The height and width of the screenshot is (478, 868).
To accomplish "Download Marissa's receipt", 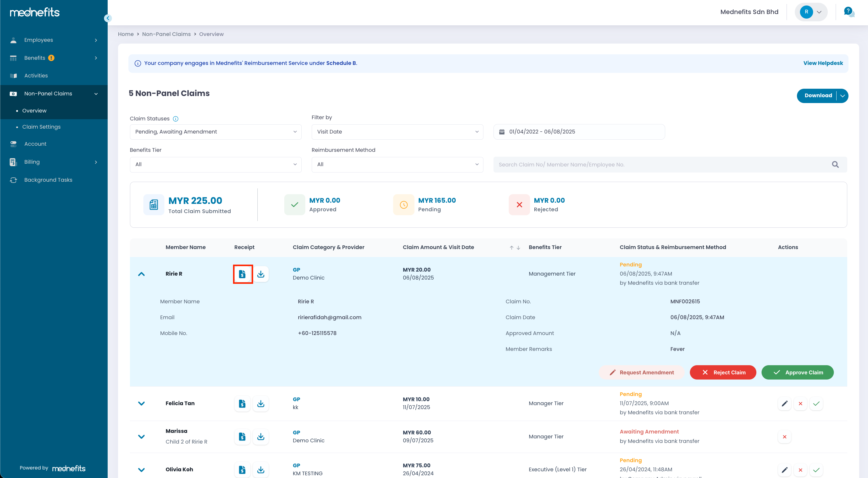I will coord(261,437).
